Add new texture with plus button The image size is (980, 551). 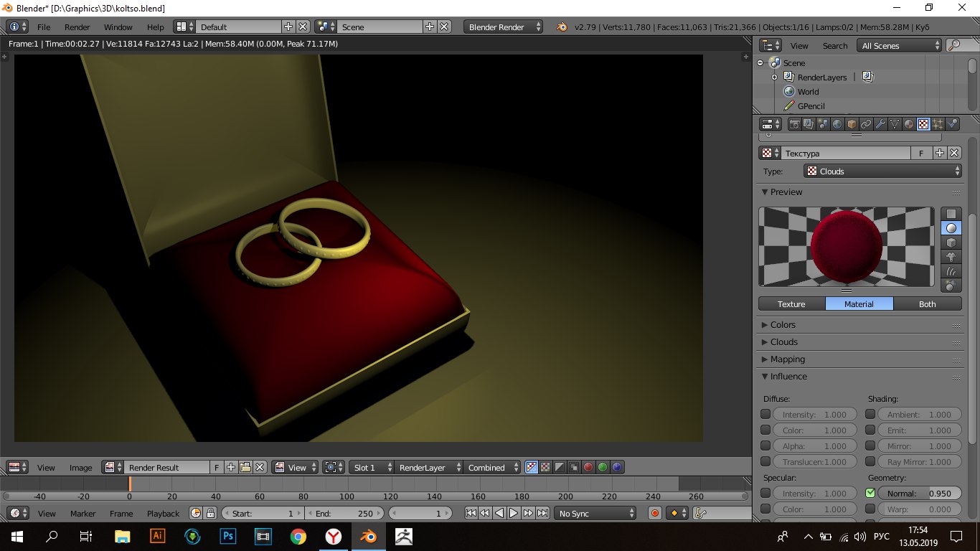940,153
